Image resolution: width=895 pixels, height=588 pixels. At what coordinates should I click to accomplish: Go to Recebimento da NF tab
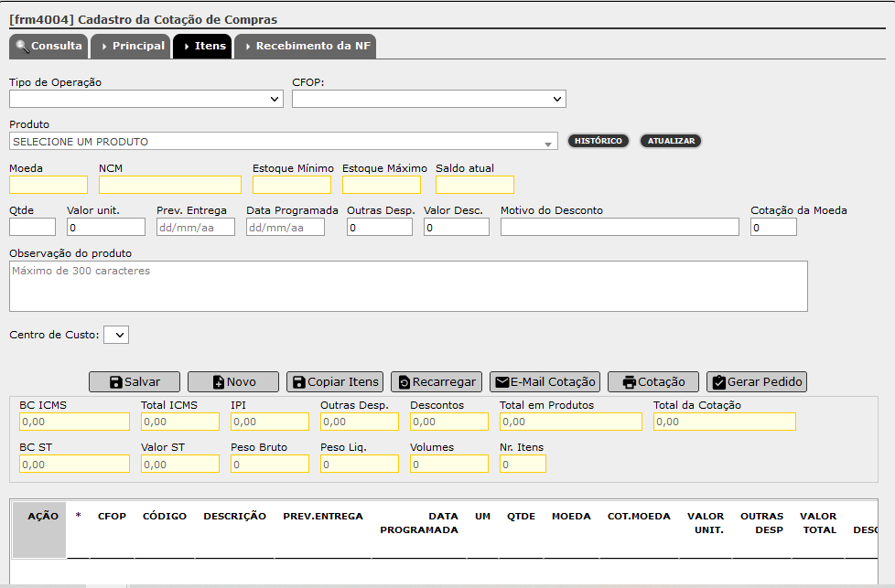click(x=306, y=47)
